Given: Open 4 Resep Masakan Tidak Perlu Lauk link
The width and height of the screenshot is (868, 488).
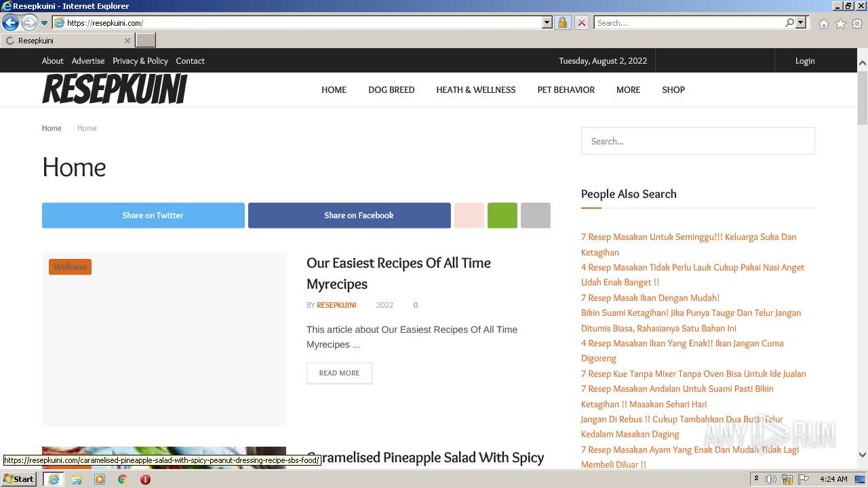Looking at the screenshot, I should (692, 274).
